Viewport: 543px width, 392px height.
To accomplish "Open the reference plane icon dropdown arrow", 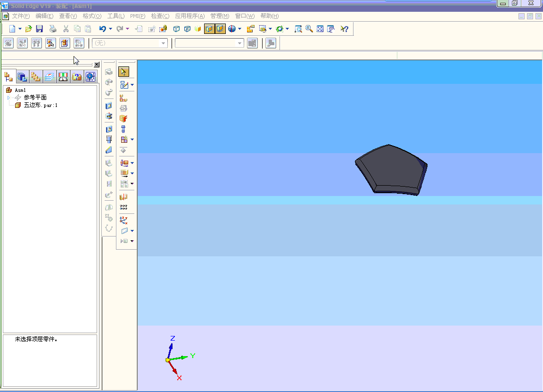I will pyautogui.click(x=132, y=230).
